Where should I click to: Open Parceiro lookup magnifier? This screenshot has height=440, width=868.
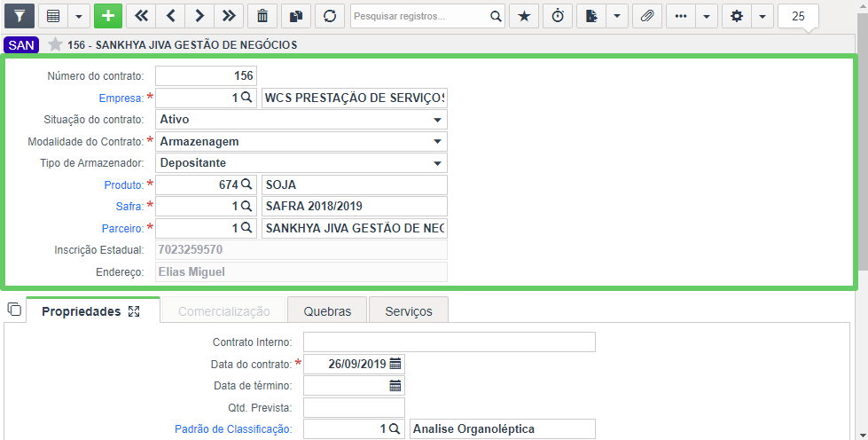coord(246,228)
